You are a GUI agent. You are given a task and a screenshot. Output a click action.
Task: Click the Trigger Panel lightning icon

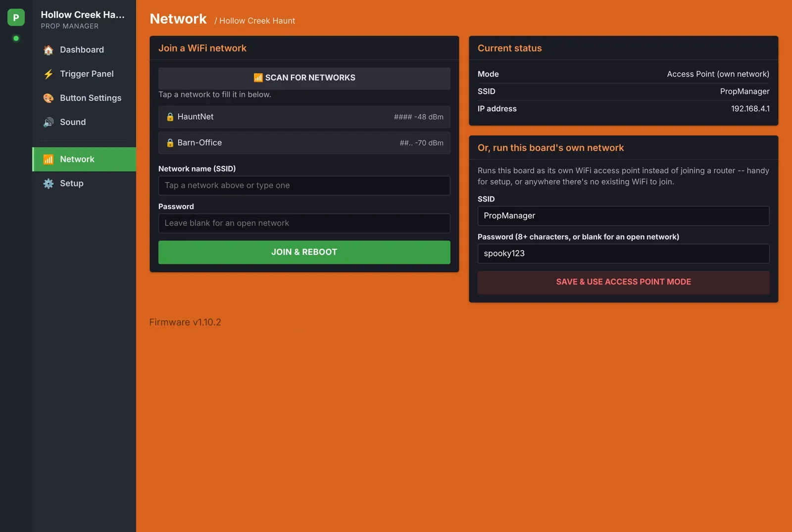click(x=48, y=74)
